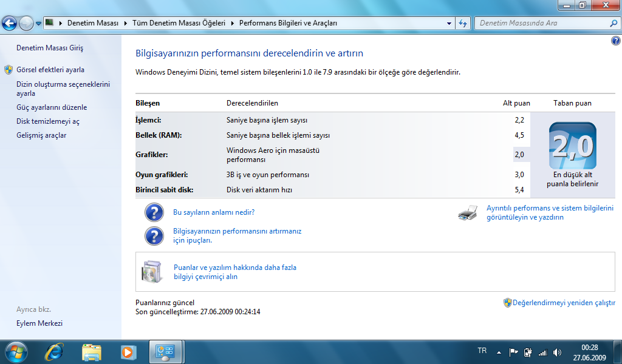The height and width of the screenshot is (364, 622).
Task: Expand arrow before Denetim Masası breadcrumb
Action: tap(61, 24)
